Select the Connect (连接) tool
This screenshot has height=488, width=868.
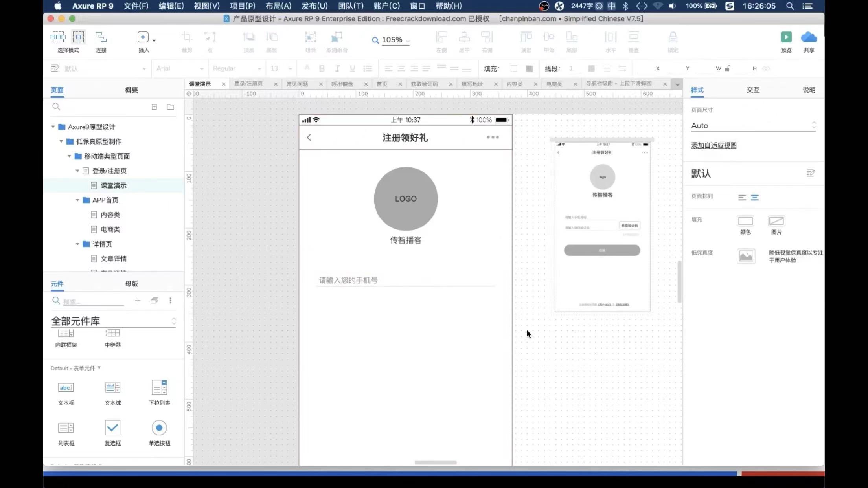point(101,37)
